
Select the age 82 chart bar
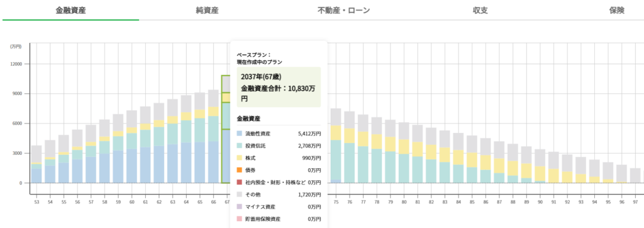tap(431, 155)
